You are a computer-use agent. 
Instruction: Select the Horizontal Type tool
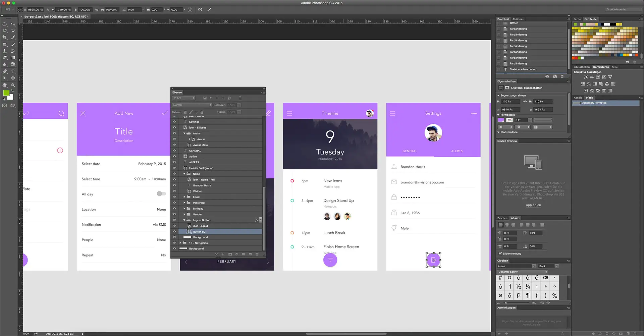click(x=13, y=71)
